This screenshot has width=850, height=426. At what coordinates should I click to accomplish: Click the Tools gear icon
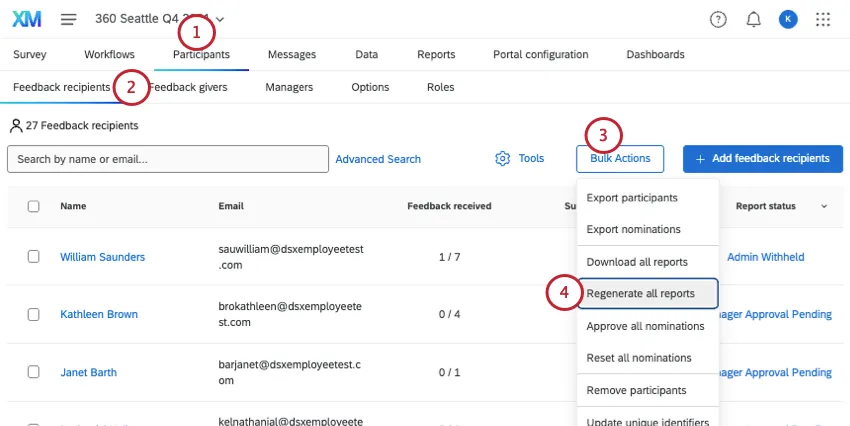tap(503, 158)
